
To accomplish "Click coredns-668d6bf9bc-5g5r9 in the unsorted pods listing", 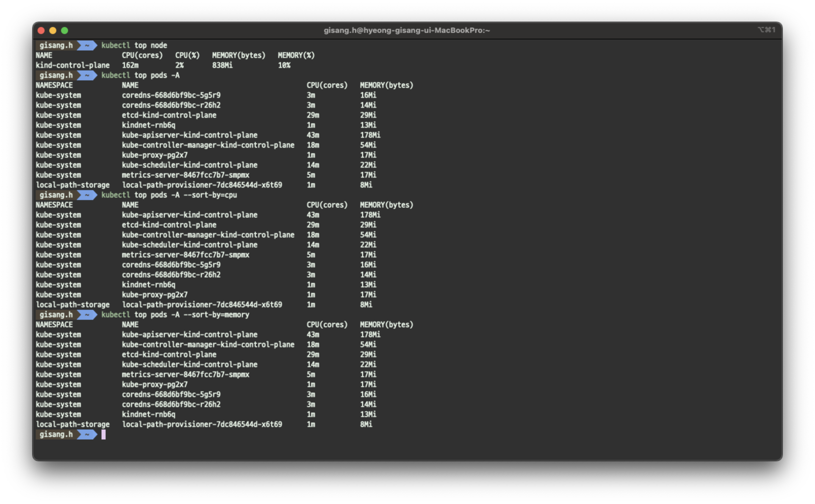I will click(x=171, y=95).
